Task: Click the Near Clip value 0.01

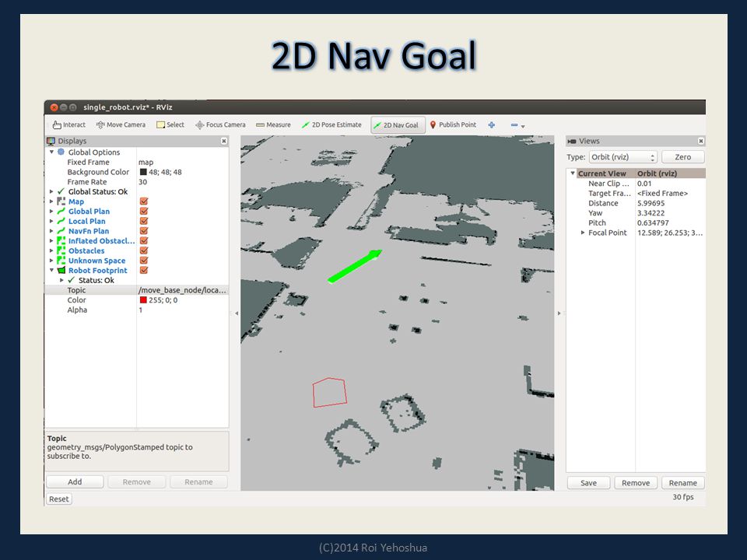Action: coord(644,184)
